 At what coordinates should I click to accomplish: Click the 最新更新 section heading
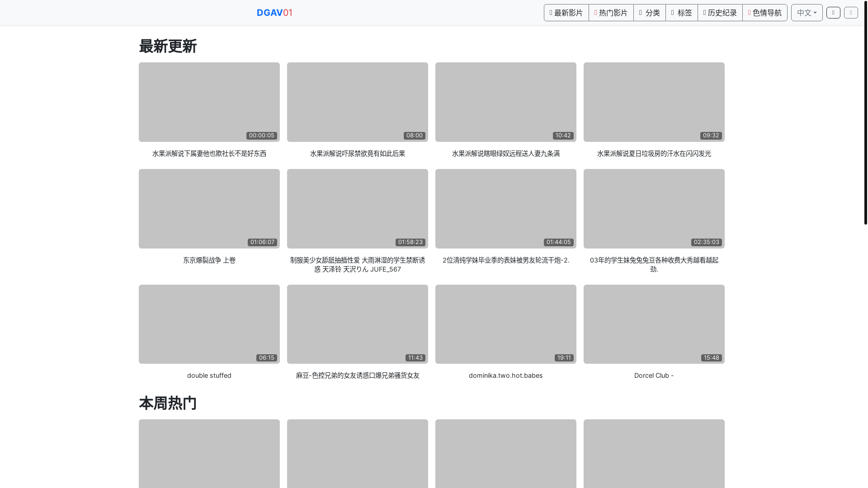coord(168,47)
